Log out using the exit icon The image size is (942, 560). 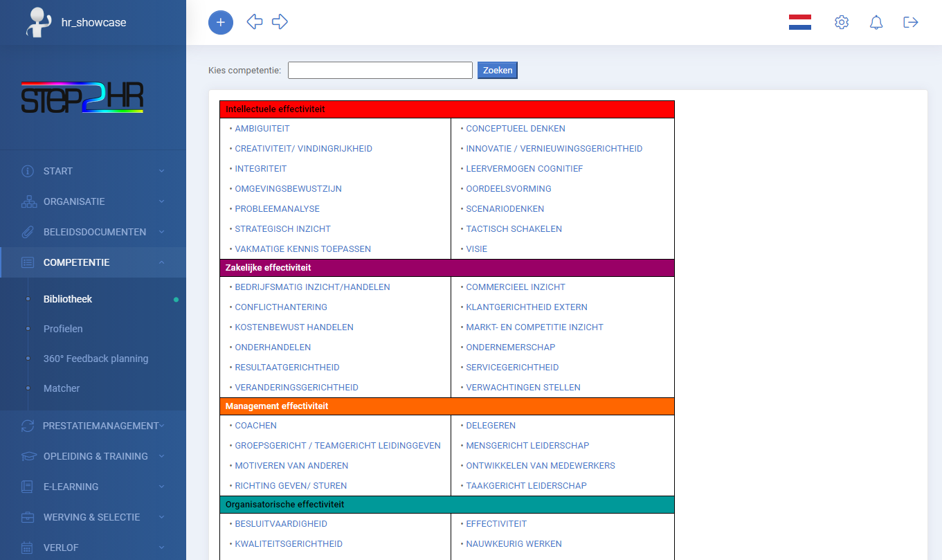coord(910,21)
